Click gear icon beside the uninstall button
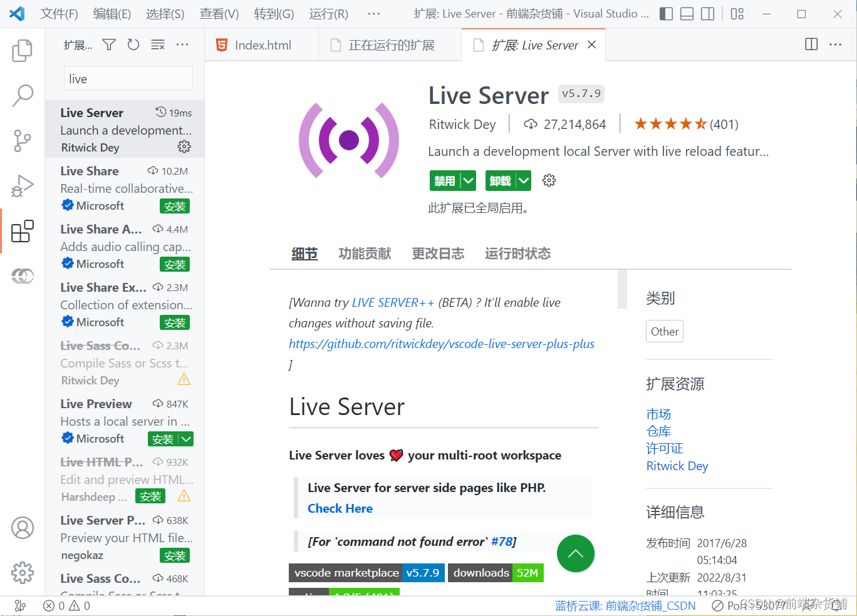The width and height of the screenshot is (857, 616). tap(549, 181)
